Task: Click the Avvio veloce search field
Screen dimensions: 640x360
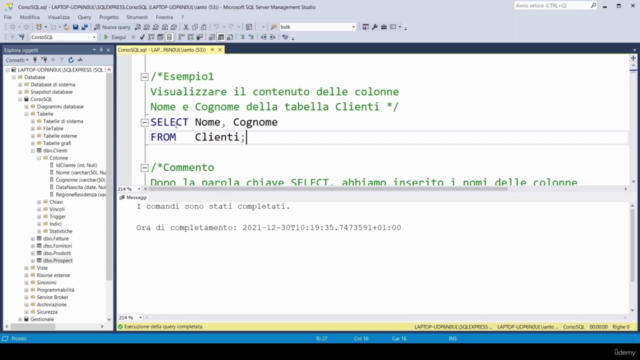Action: [553, 6]
